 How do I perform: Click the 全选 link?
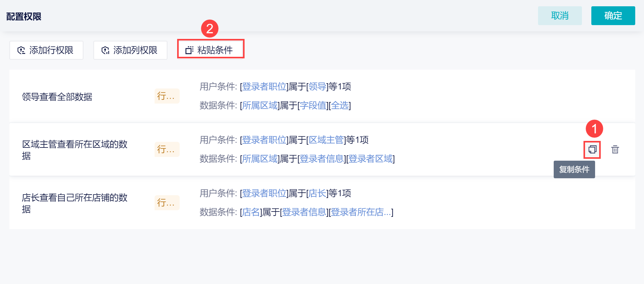[x=340, y=105]
